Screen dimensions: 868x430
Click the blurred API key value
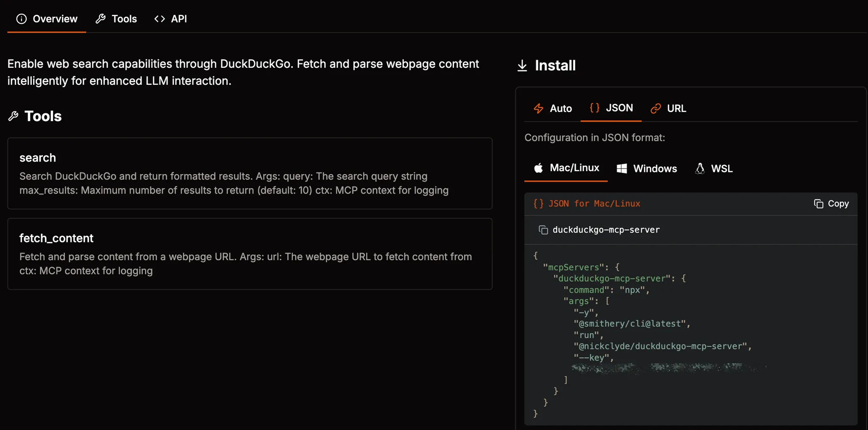669,368
